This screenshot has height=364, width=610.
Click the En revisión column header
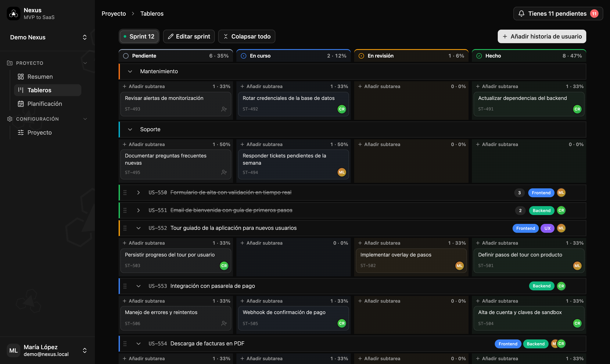coord(411,56)
